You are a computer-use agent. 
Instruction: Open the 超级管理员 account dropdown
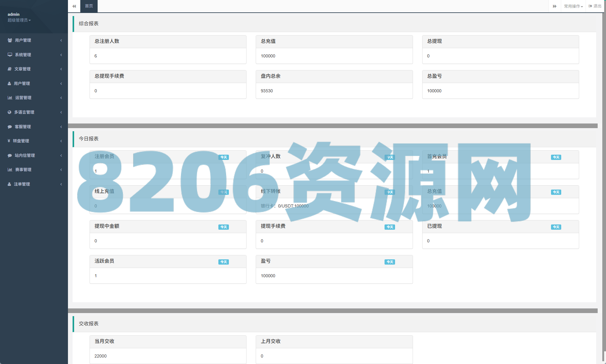pos(19,20)
